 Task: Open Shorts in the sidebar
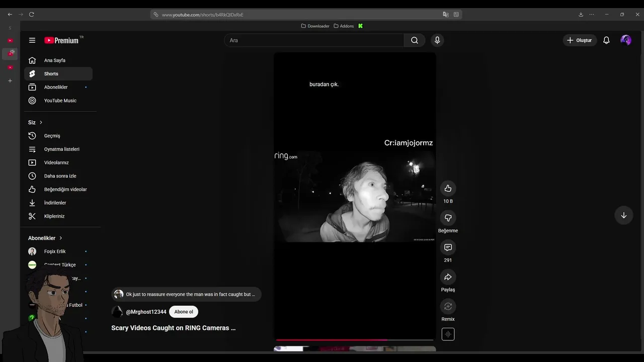click(58, 74)
